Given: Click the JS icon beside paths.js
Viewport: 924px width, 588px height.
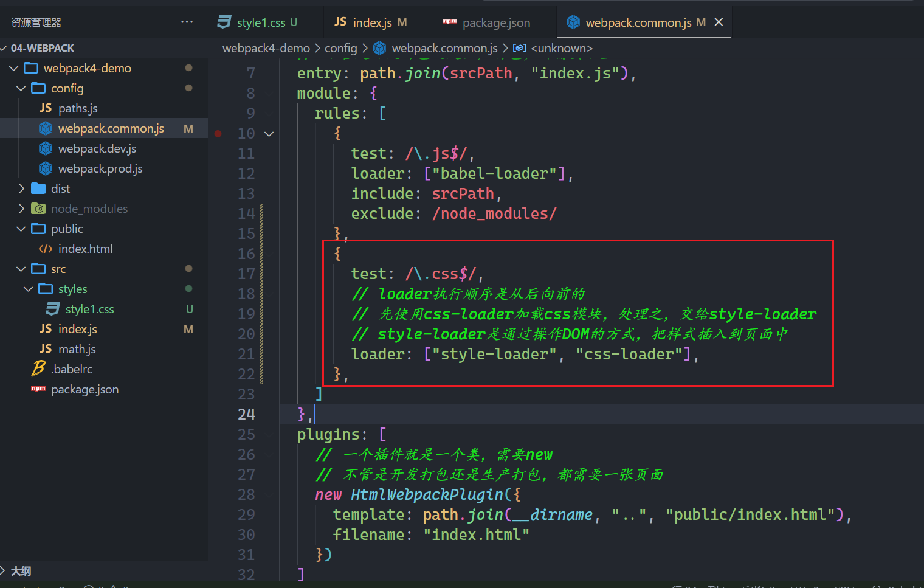Looking at the screenshot, I should 46,108.
